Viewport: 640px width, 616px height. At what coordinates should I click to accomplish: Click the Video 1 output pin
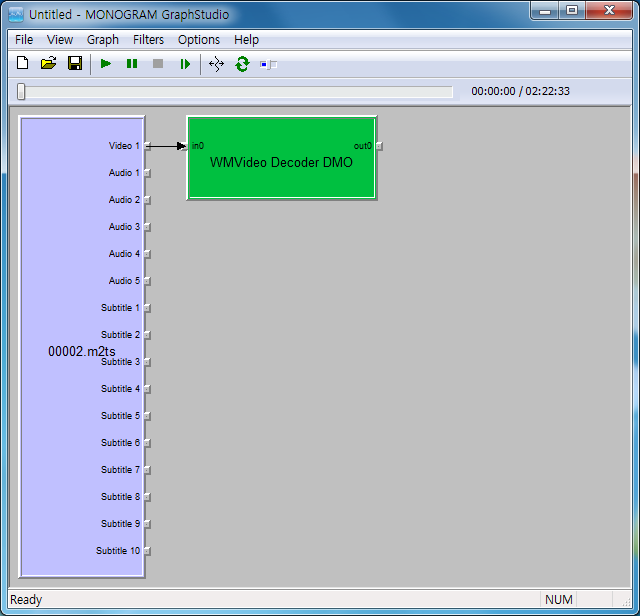click(x=147, y=146)
